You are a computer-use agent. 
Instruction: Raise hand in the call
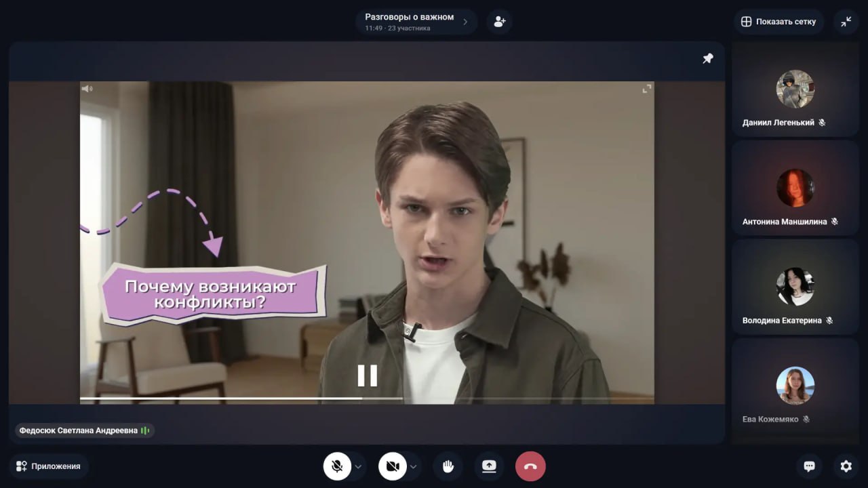pyautogui.click(x=448, y=466)
